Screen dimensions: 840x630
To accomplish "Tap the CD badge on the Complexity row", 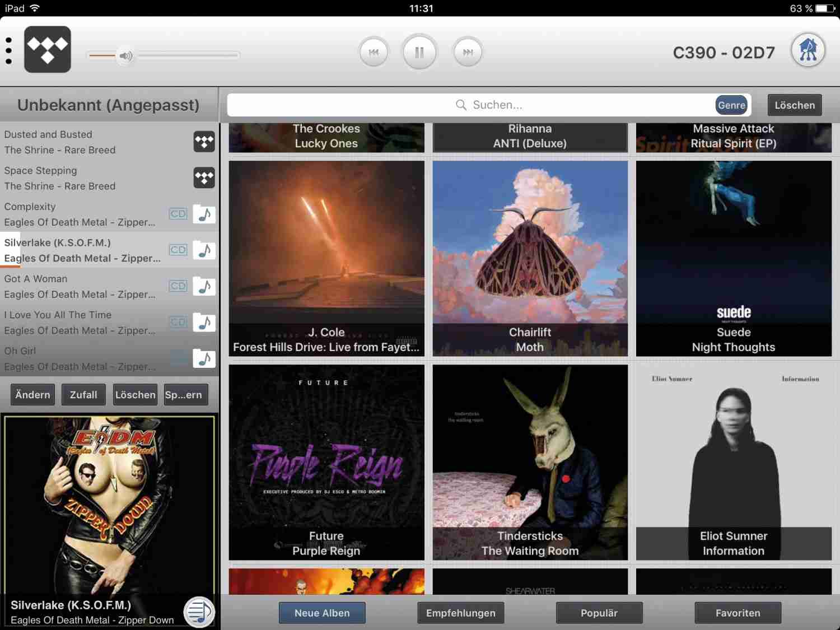I will click(x=178, y=213).
